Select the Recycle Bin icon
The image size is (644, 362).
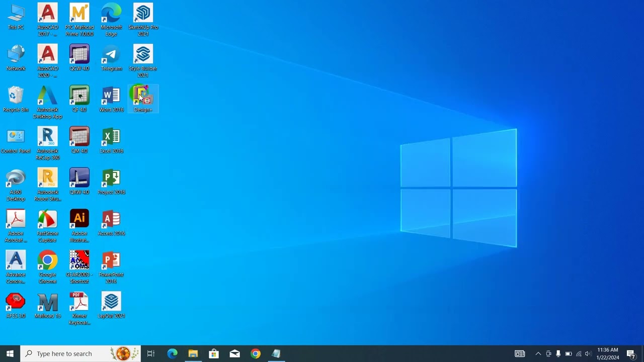(x=16, y=100)
